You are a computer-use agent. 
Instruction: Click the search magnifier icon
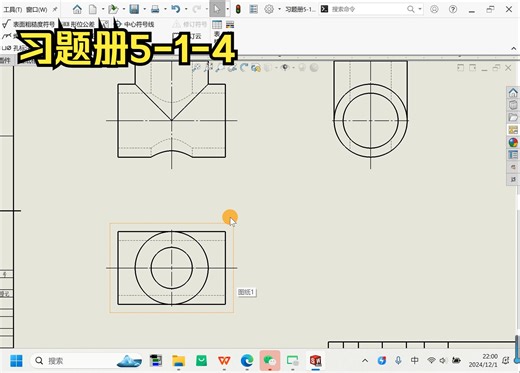(411, 9)
